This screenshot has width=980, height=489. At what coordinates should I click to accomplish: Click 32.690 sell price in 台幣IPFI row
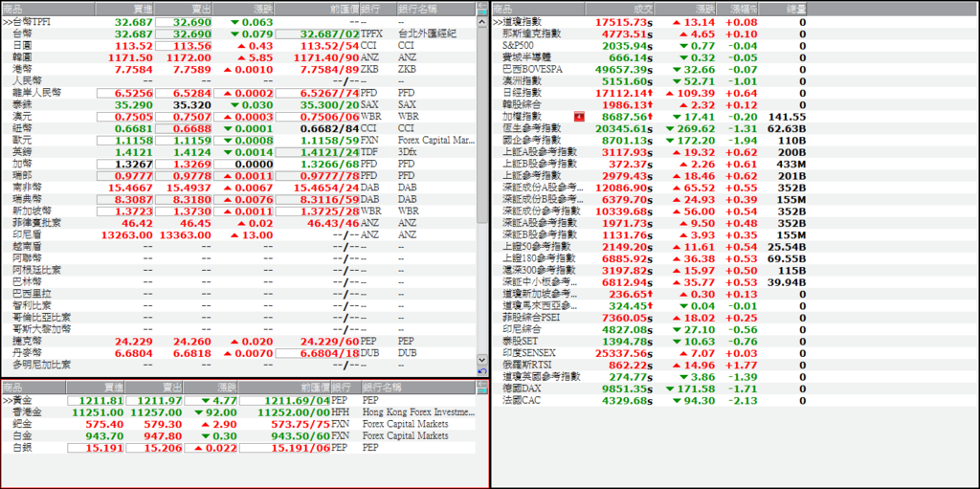pos(183,22)
